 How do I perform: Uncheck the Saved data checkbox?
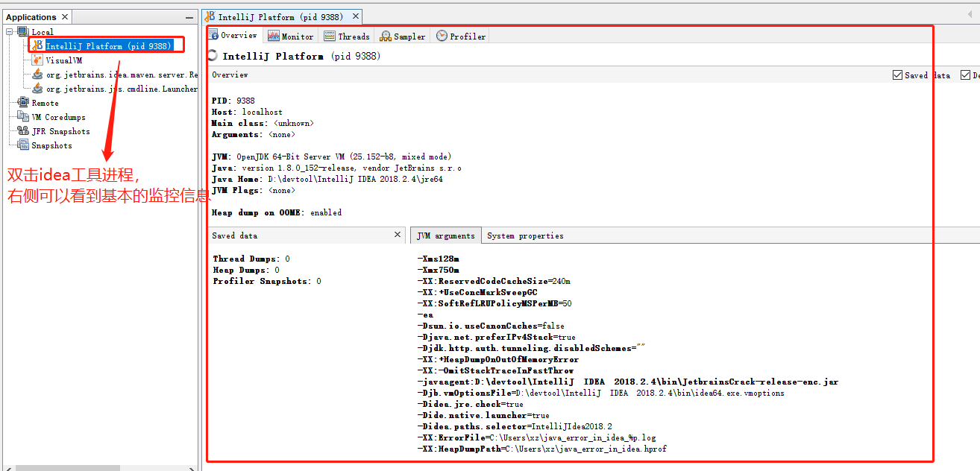[x=897, y=75]
